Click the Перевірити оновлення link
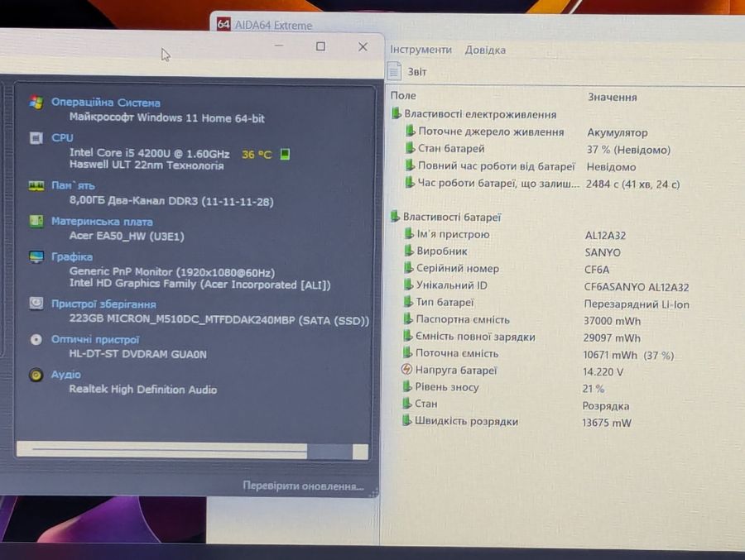Image resolution: width=745 pixels, height=560 pixels. click(303, 486)
